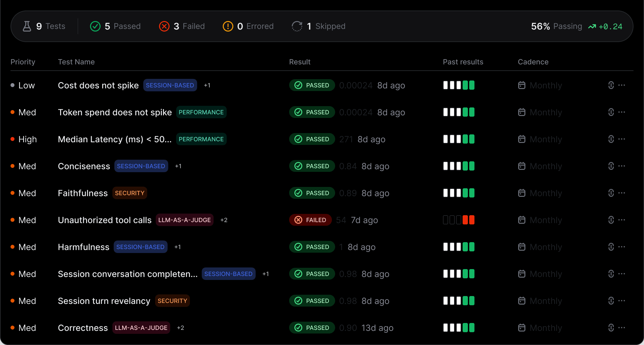Click the PERFORMANCE tag on Token spend row
Viewport: 644px width, 345px height.
coord(201,112)
